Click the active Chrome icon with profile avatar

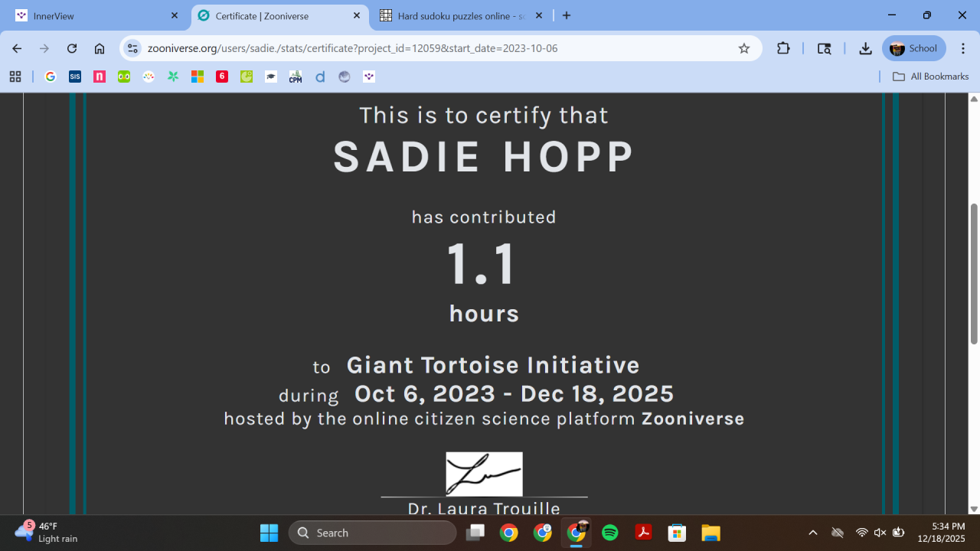[x=577, y=533]
